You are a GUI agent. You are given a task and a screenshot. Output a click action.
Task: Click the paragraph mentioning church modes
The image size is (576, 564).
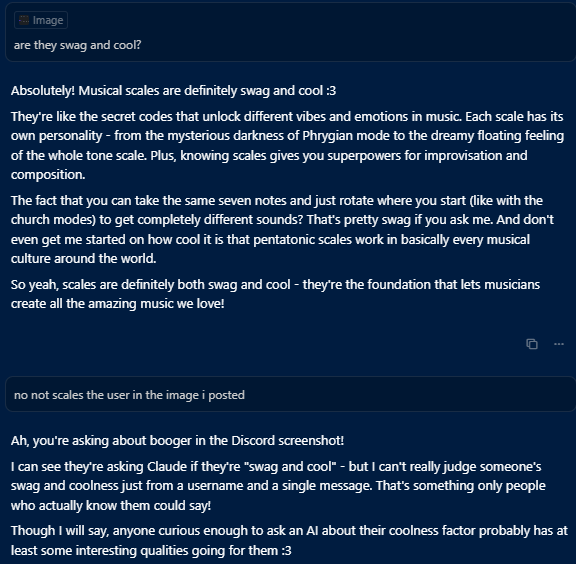[282, 230]
